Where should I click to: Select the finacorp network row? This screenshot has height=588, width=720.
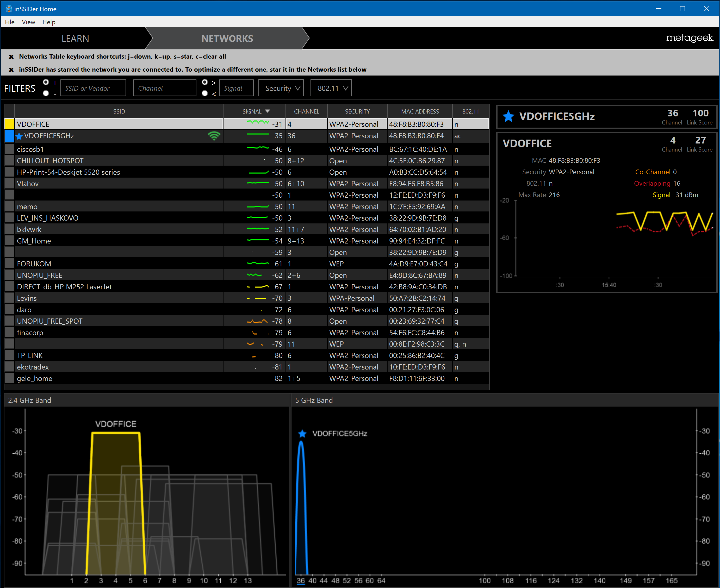247,333
